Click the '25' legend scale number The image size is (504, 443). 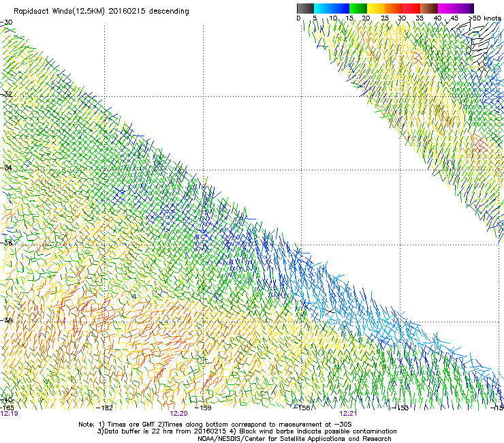coord(385,18)
